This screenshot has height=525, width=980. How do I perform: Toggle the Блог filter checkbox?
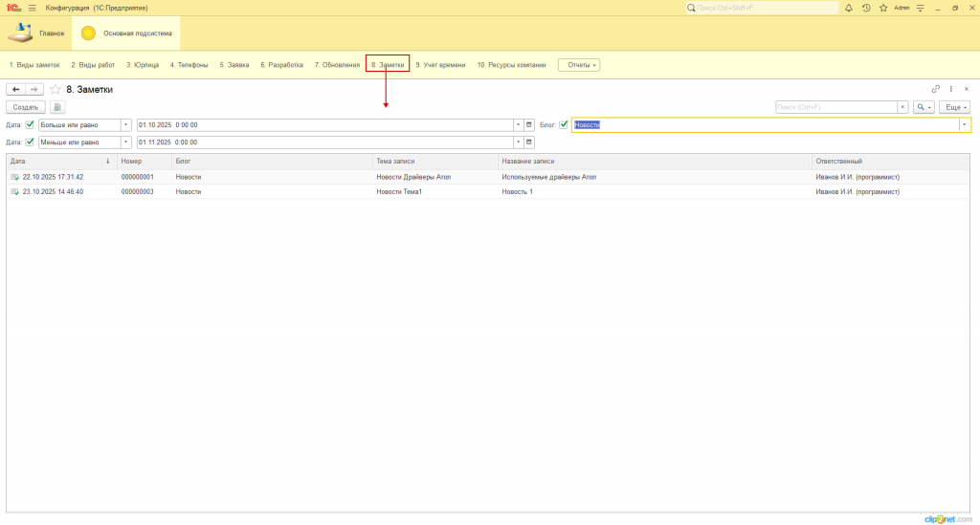563,125
